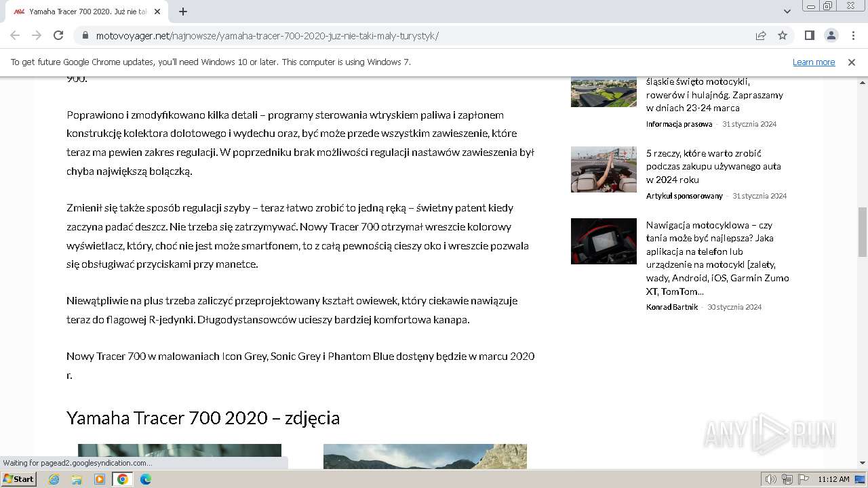Click paragraph starting 'Poprawiono i zmodyfikowano'

click(300, 143)
